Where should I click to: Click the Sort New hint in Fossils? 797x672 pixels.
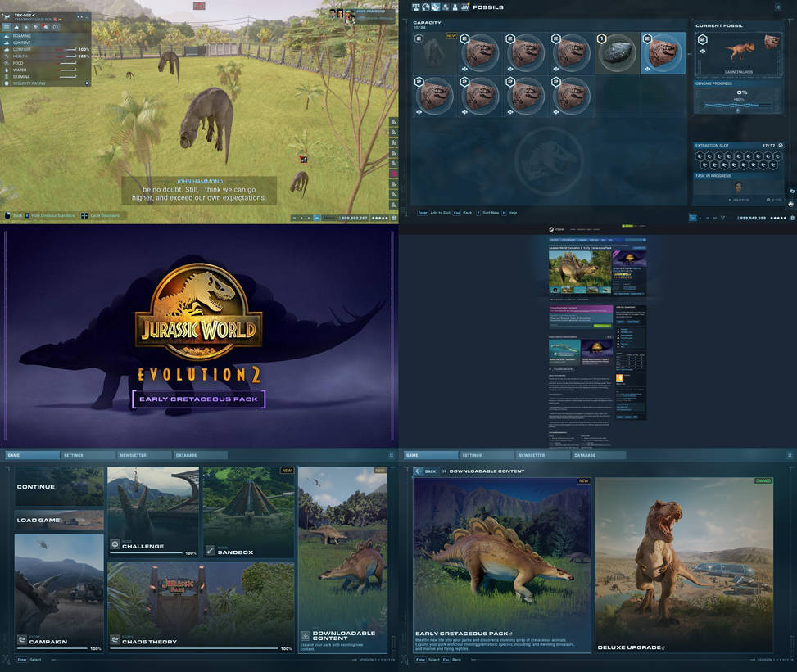coord(487,213)
